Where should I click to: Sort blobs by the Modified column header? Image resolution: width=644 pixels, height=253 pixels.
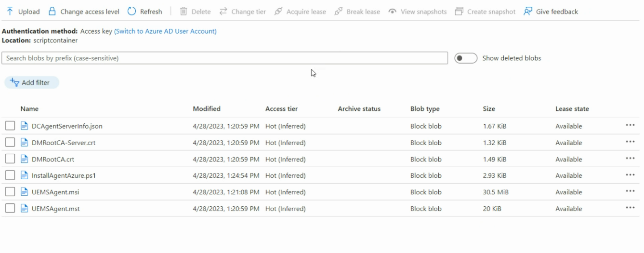[207, 109]
